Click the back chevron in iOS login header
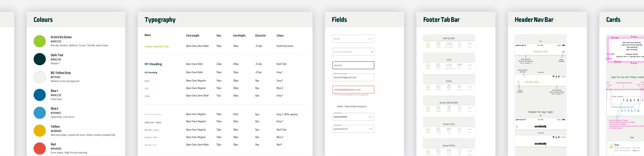This screenshot has width=644, height=156. (517, 127)
